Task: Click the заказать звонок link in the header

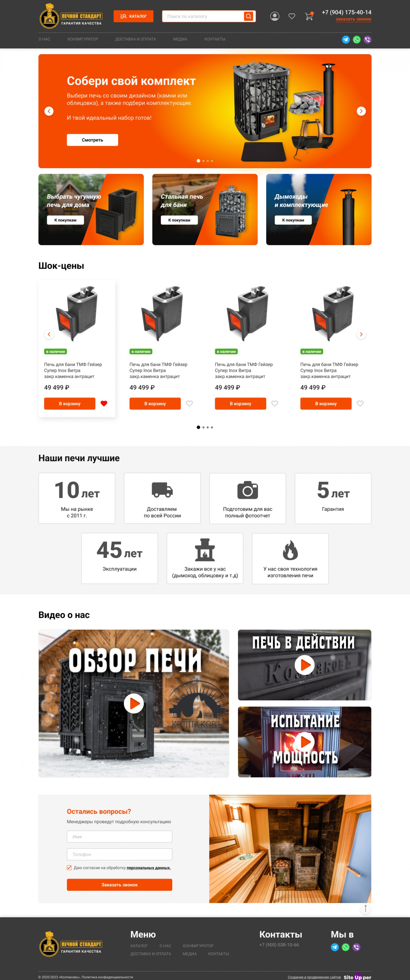Action: pos(353,19)
